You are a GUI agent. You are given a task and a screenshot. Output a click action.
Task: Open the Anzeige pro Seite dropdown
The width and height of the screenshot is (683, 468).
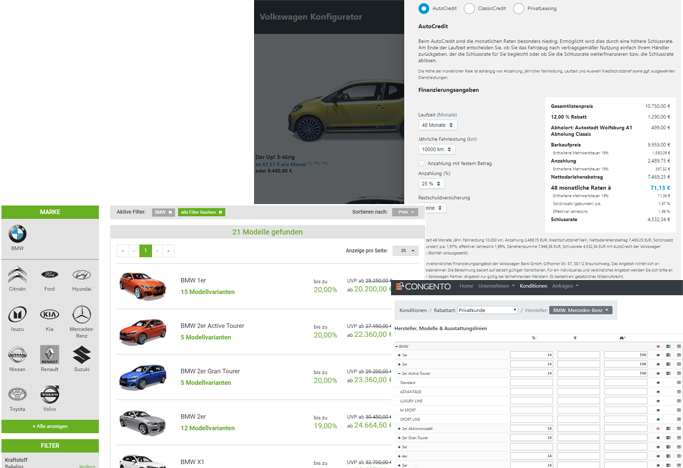[x=406, y=251]
